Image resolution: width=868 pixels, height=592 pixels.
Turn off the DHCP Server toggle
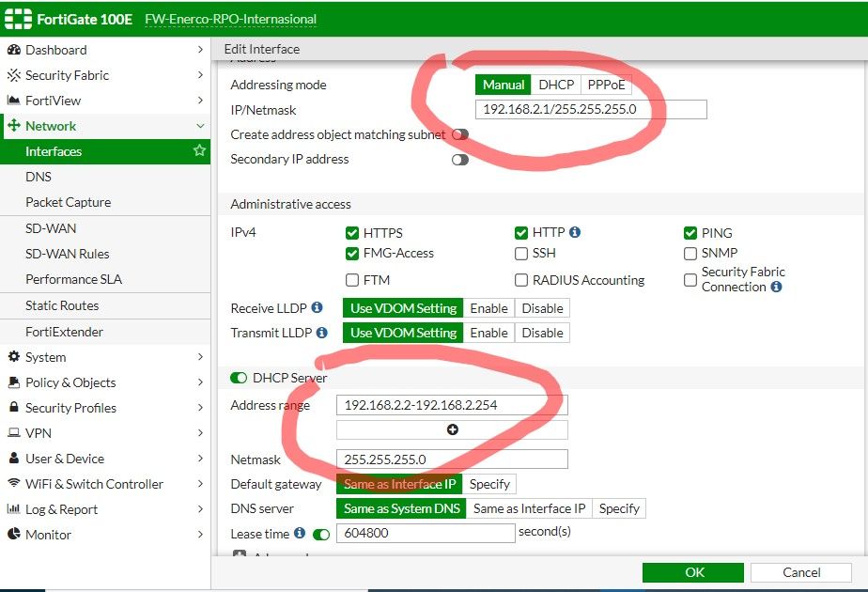tap(239, 378)
